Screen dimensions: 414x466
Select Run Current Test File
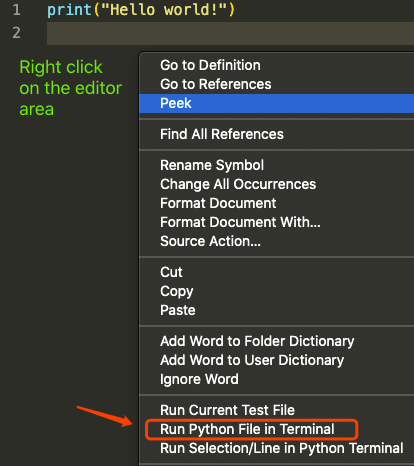[x=277, y=410]
